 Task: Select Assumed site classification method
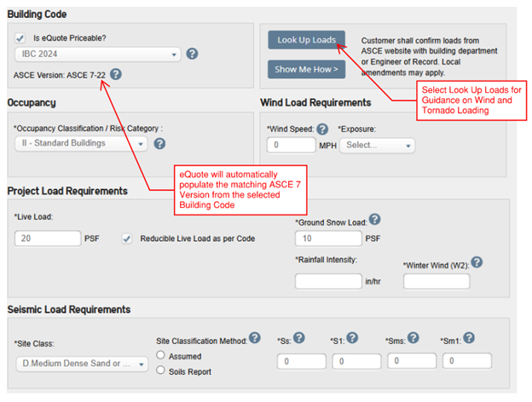click(161, 356)
